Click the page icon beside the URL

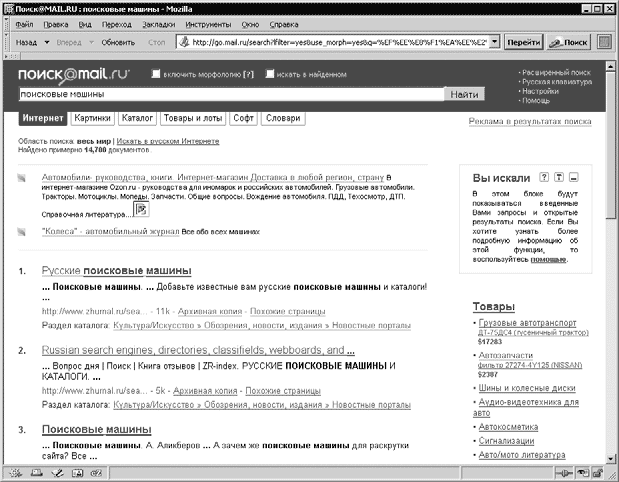(x=184, y=42)
